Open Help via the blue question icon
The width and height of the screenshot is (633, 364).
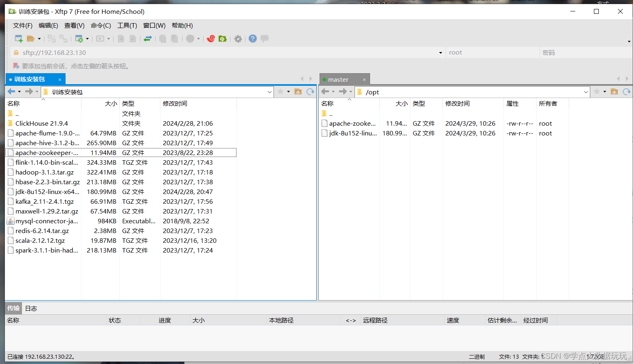(x=253, y=39)
